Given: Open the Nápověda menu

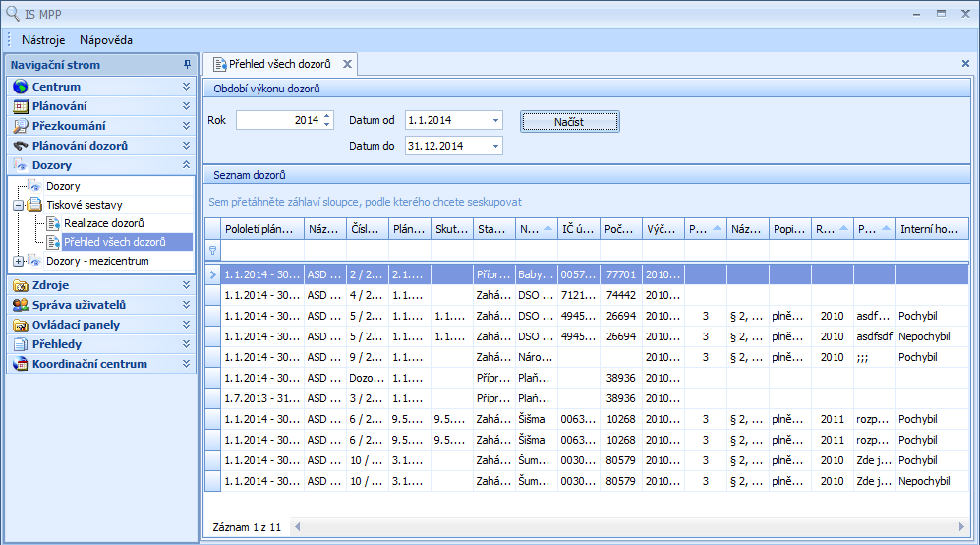Looking at the screenshot, I should 106,40.
